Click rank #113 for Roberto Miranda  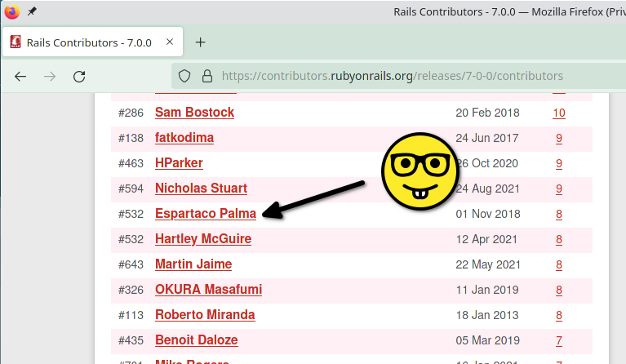point(131,315)
